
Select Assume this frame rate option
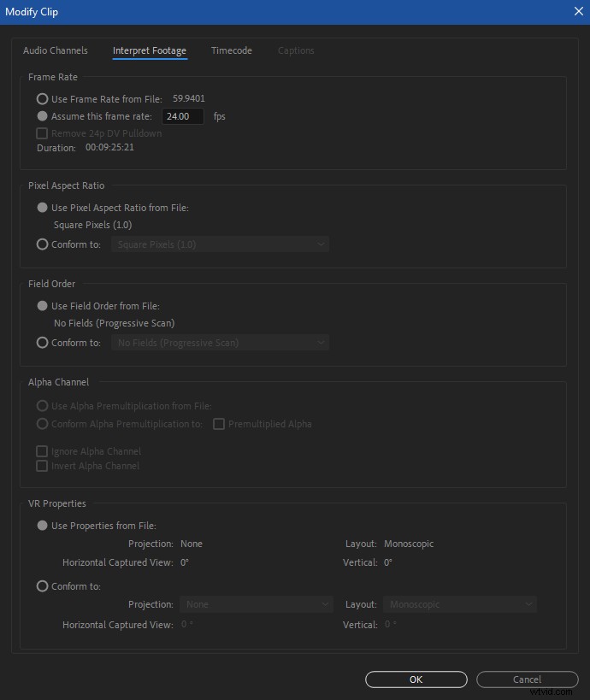pos(42,115)
